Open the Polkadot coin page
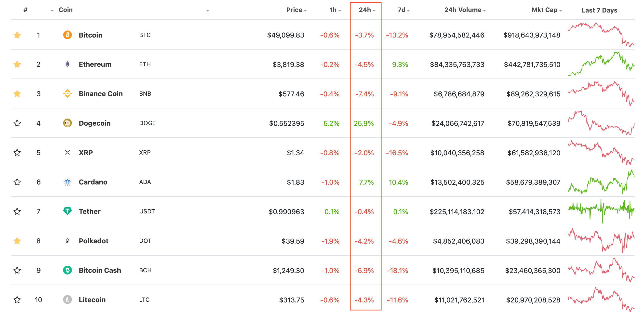This screenshot has width=644, height=313. (x=94, y=241)
